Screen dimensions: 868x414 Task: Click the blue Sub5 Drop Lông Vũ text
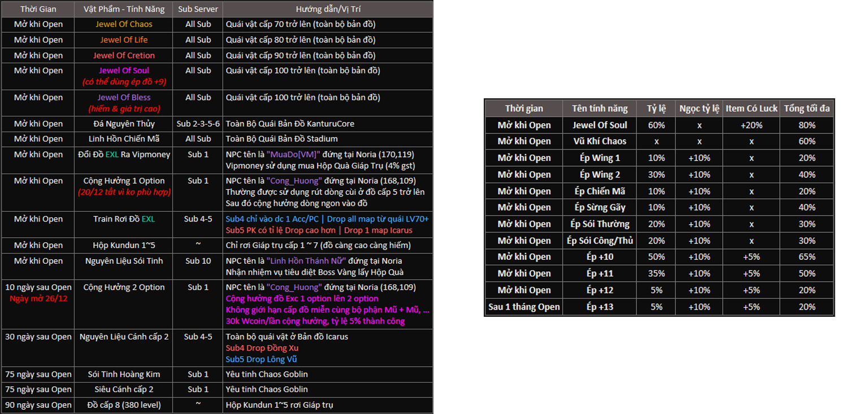(261, 359)
